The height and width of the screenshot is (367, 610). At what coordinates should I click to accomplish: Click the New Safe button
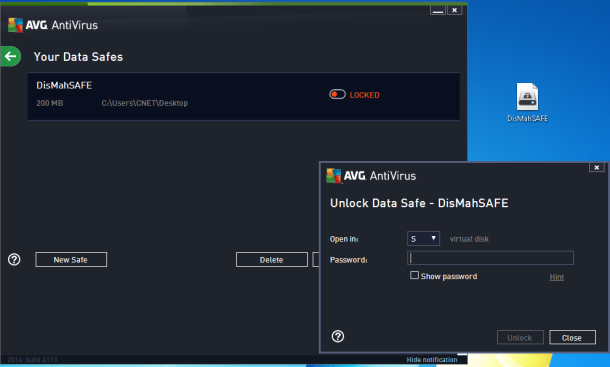tap(71, 260)
